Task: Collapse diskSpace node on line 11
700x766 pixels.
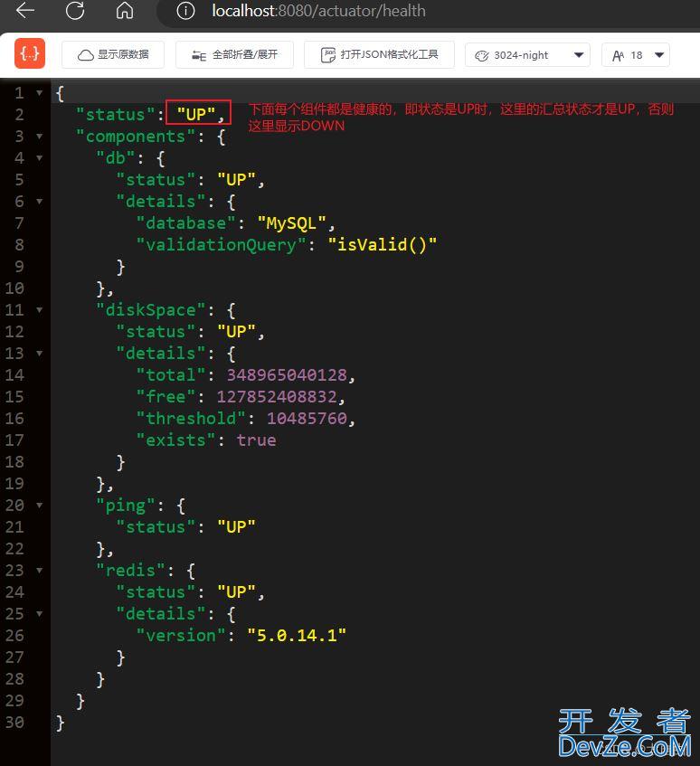Action: pyautogui.click(x=39, y=309)
